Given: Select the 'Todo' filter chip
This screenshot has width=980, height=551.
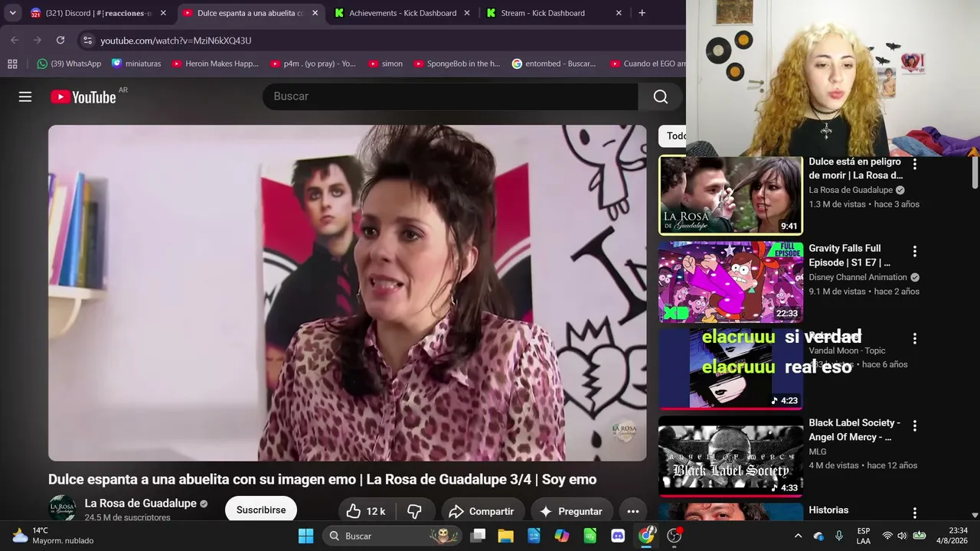Looking at the screenshot, I should 674,136.
